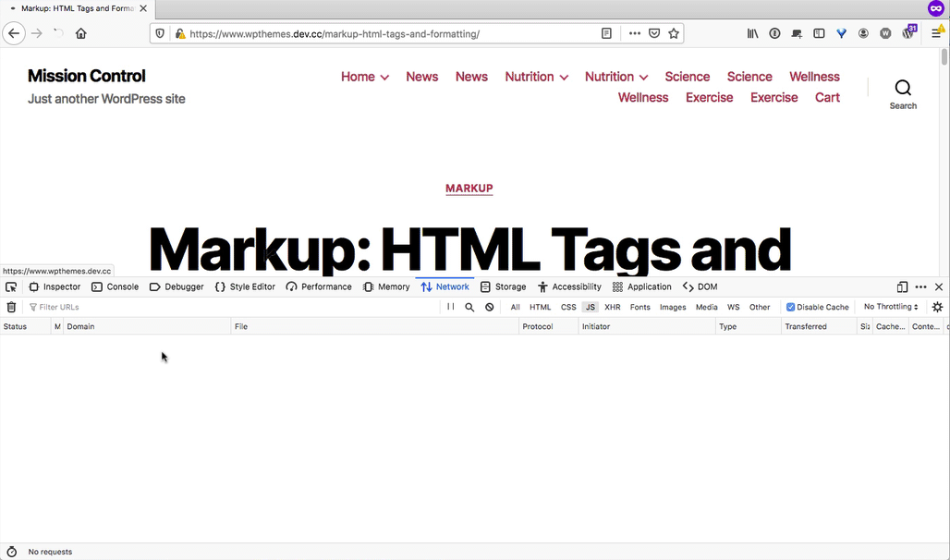Screen dimensions: 950x560
Task: Open Network settings gear icon
Action: pyautogui.click(x=937, y=307)
